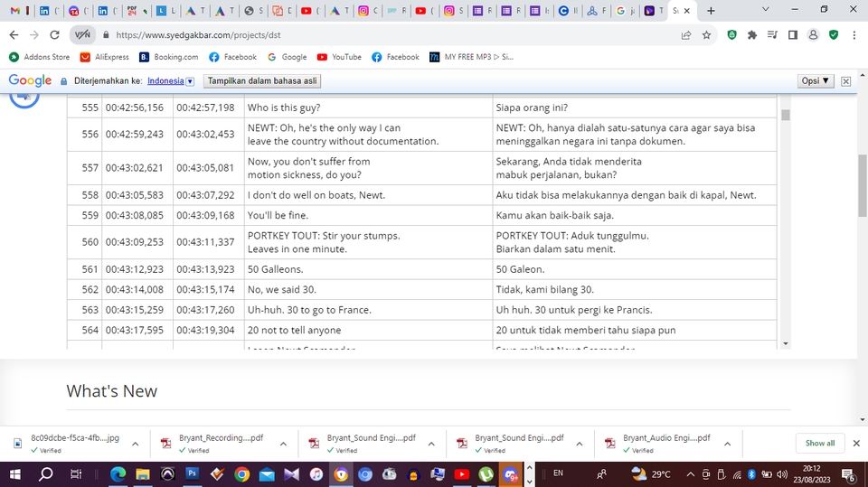Open the Opsi translate options dropdown
Viewport: 868px width, 487px height.
816,80
